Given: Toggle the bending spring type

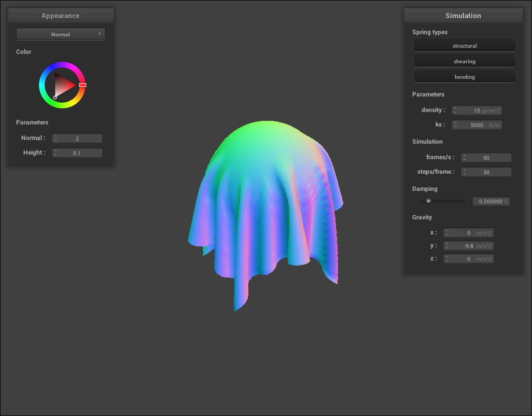Looking at the screenshot, I should coord(465,77).
